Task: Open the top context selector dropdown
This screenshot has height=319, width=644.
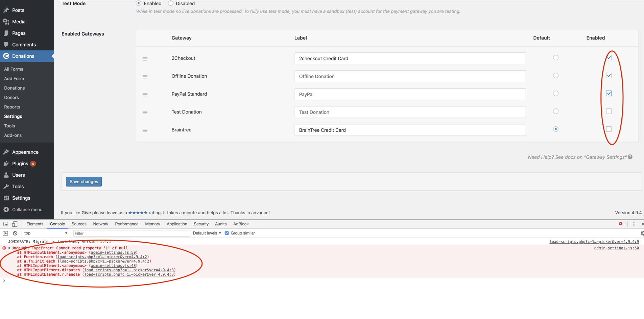Action: [x=46, y=233]
